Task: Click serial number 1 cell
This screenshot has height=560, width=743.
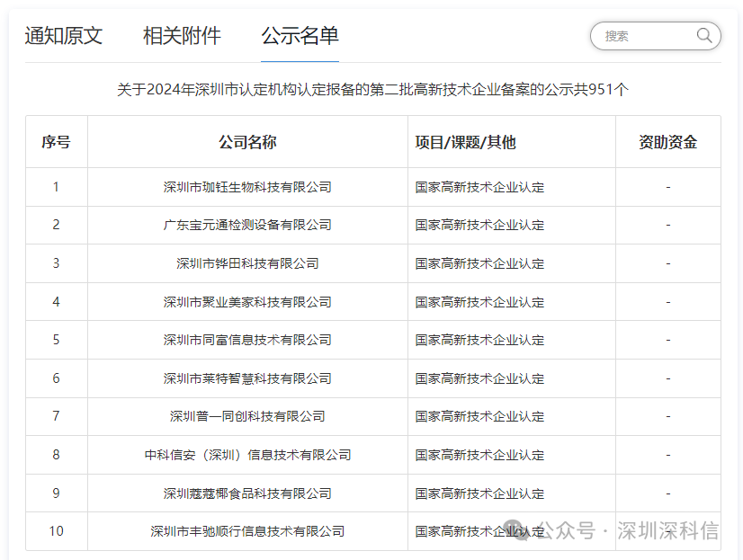Action: coord(57,187)
